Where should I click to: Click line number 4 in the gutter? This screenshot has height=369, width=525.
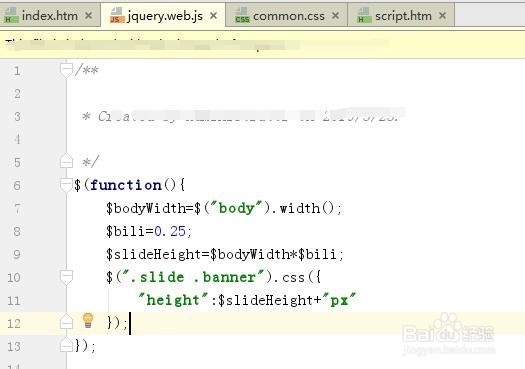click(17, 140)
